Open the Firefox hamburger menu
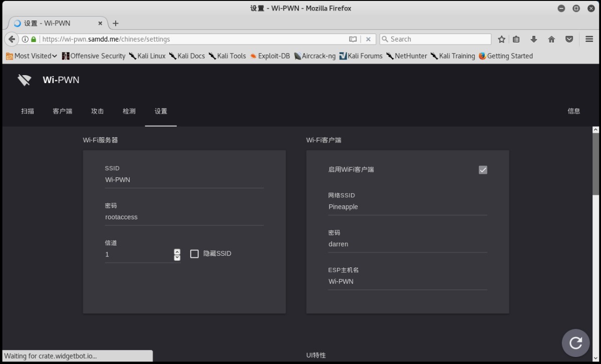Image resolution: width=601 pixels, height=364 pixels. tap(589, 39)
